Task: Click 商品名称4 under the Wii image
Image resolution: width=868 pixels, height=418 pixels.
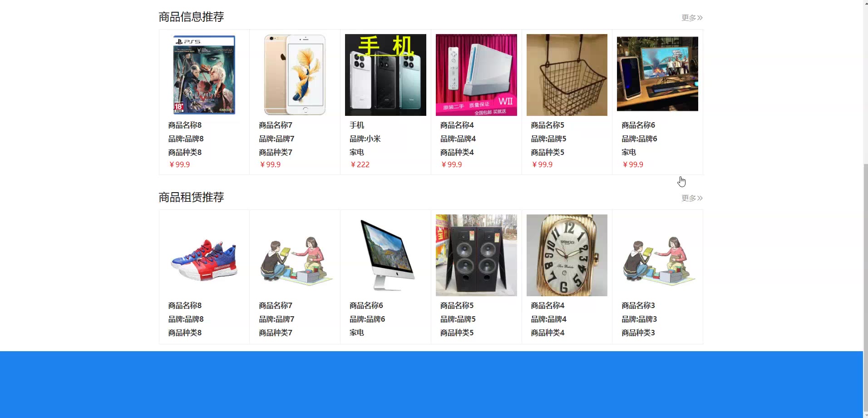Action: pyautogui.click(x=457, y=125)
